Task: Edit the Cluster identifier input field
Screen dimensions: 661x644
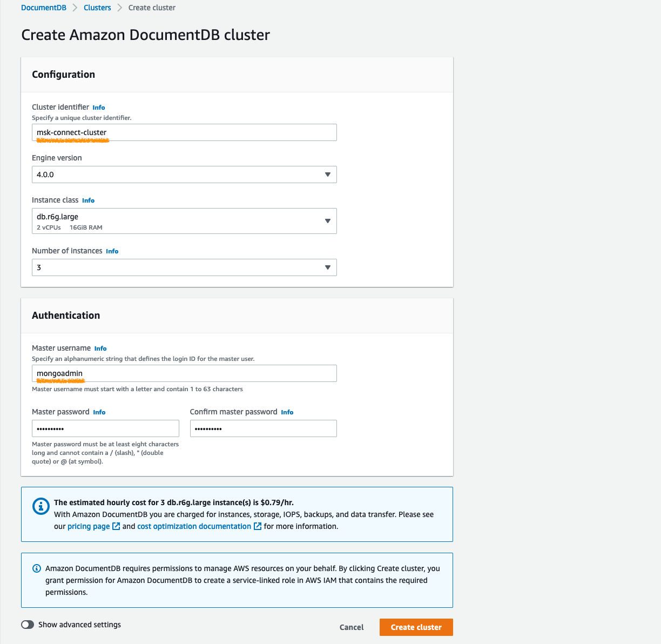Action: pyautogui.click(x=184, y=132)
